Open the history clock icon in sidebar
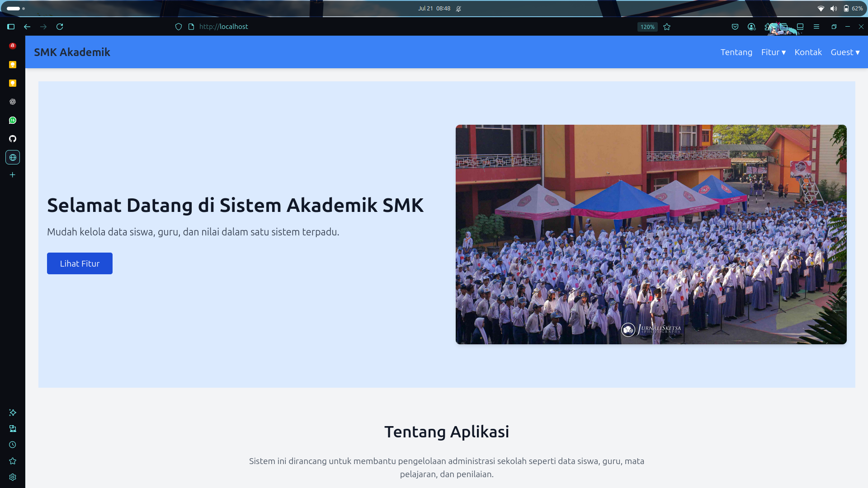Image resolution: width=868 pixels, height=488 pixels. point(13,445)
